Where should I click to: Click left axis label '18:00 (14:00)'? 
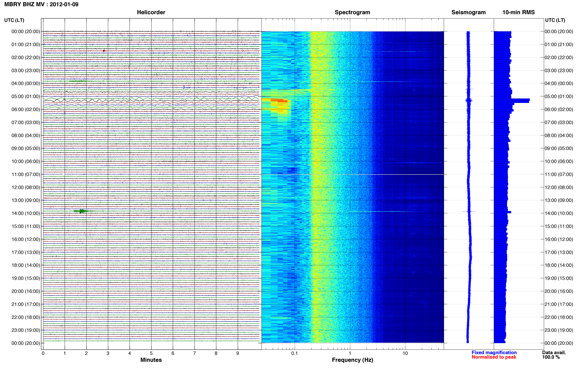click(x=26, y=265)
